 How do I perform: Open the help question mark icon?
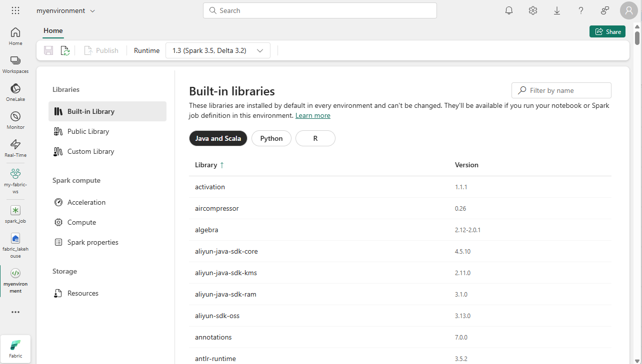coord(581,10)
